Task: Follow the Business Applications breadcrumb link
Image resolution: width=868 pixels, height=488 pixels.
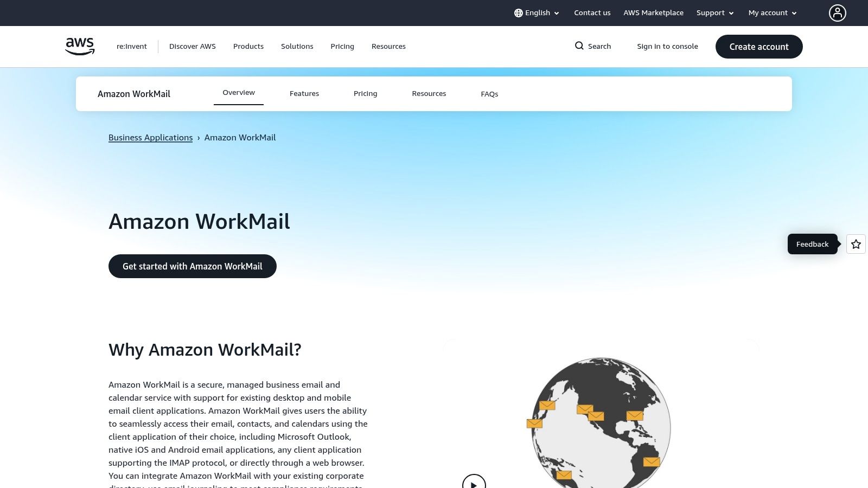Action: (150, 137)
